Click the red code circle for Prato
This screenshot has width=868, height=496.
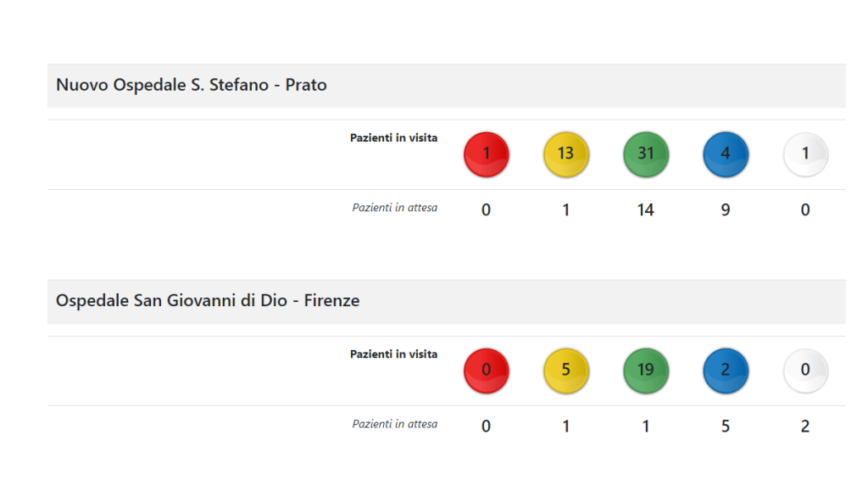[x=487, y=154]
